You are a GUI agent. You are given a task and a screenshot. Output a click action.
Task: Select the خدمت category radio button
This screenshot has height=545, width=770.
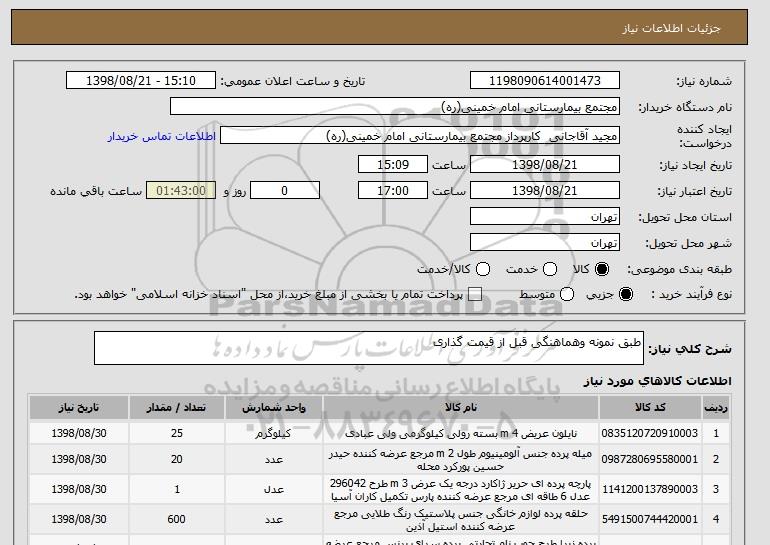coord(550,269)
